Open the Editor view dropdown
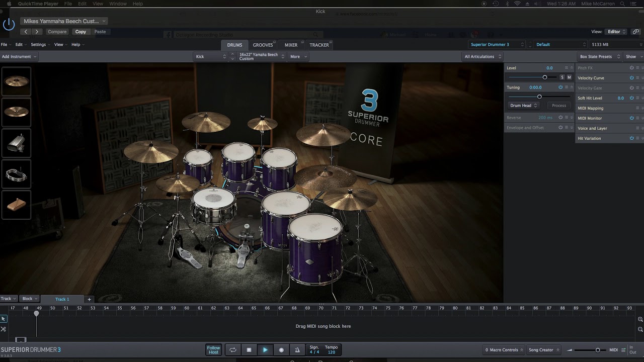 pos(616,32)
